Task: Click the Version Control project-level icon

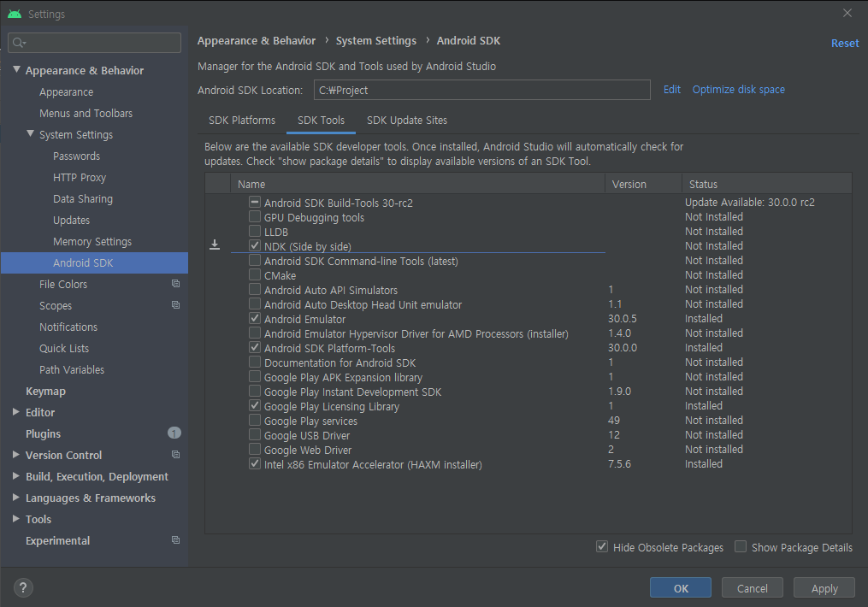Action: 175,455
